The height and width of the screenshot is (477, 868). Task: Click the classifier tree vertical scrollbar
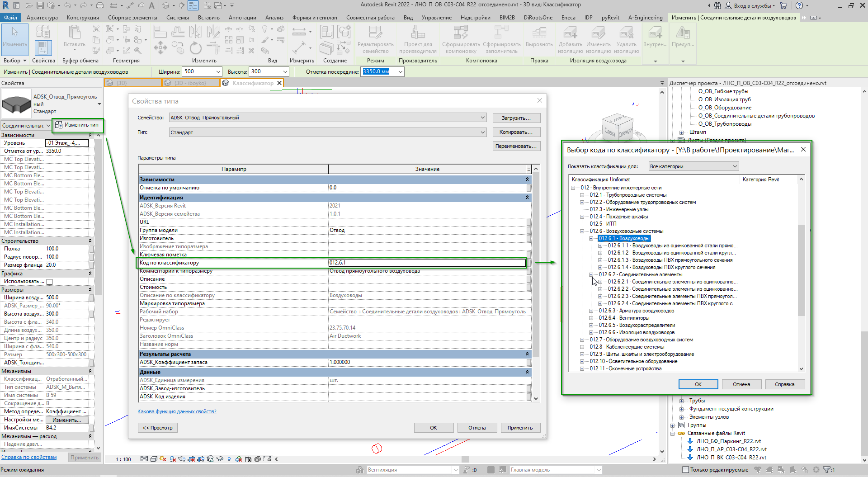click(x=802, y=270)
